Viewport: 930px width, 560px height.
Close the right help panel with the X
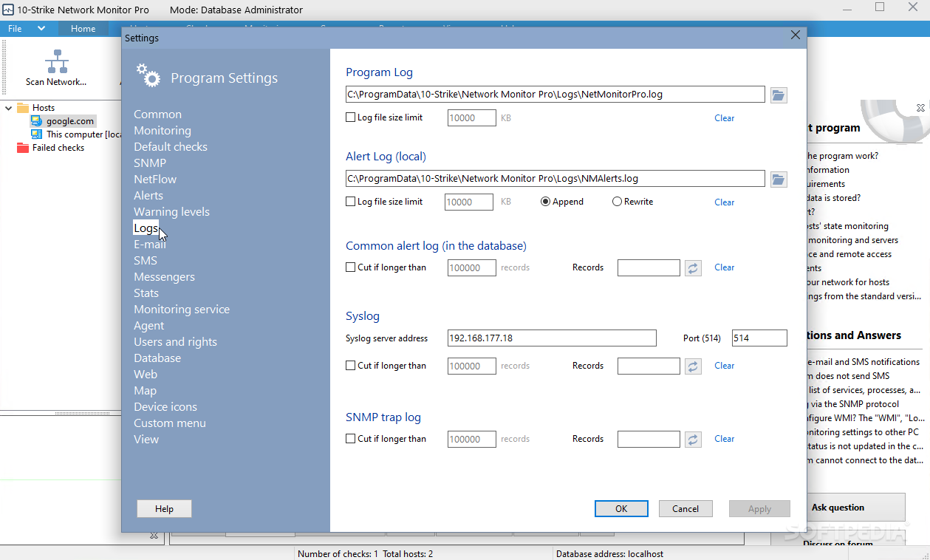pos(920,108)
